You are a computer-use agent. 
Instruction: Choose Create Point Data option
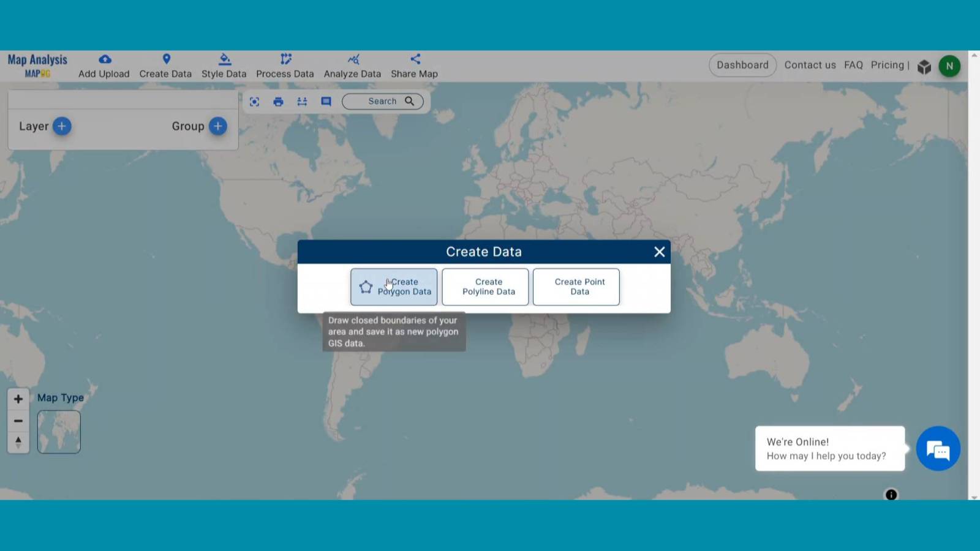pyautogui.click(x=576, y=287)
